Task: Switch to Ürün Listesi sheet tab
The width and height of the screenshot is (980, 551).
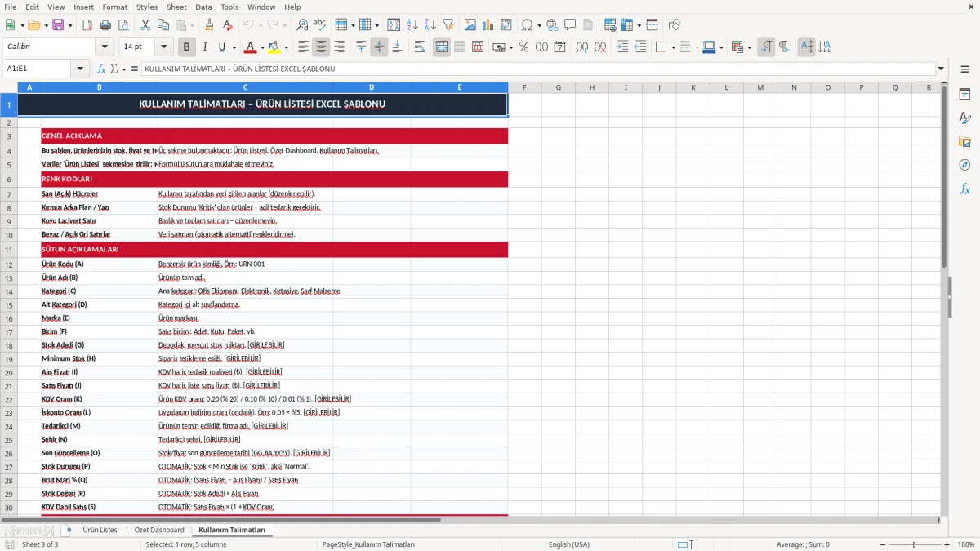Action: [x=100, y=531]
